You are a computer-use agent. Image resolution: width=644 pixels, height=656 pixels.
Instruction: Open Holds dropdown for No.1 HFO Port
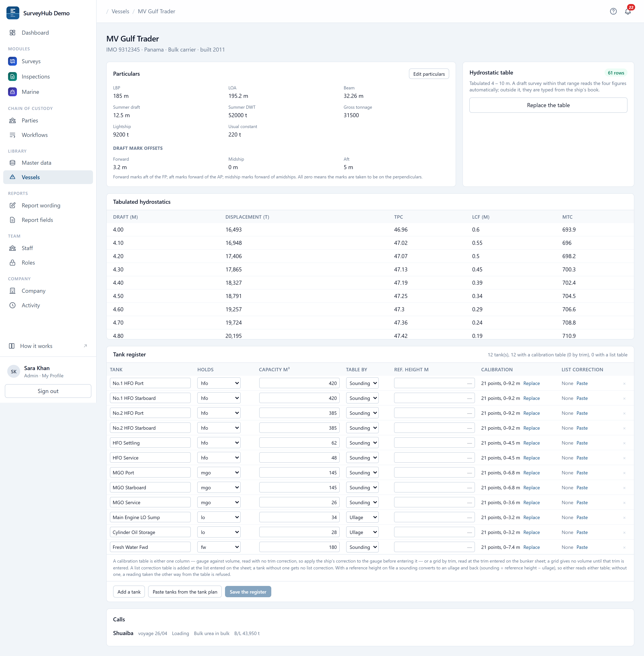[x=219, y=383]
